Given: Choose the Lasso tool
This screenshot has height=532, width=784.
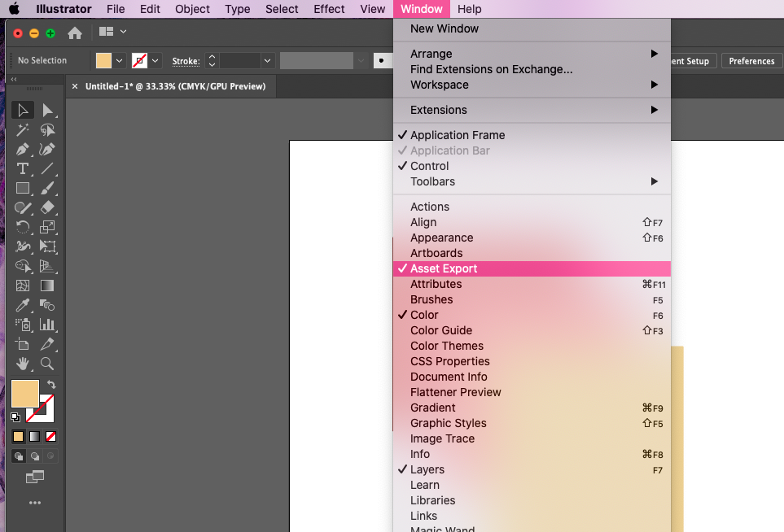Looking at the screenshot, I should [47, 130].
